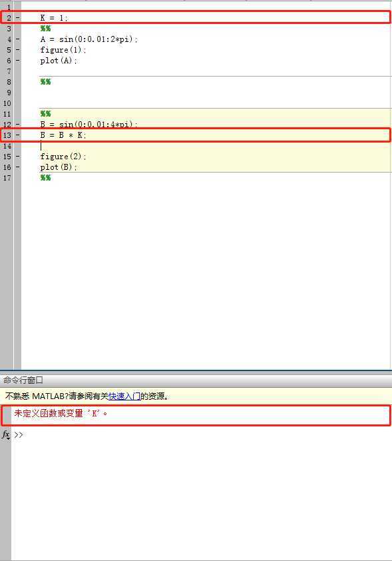Click code line 'figure(2);'
This screenshot has width=392, height=561.
[x=63, y=157]
